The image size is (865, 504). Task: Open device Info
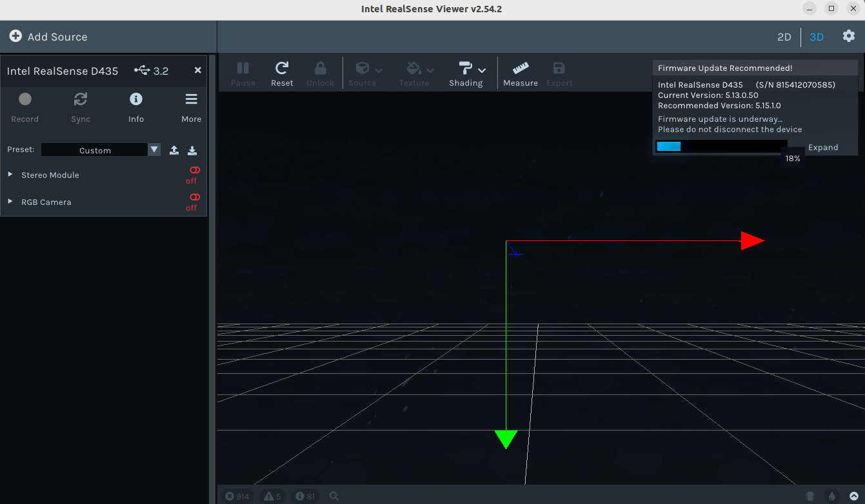(136, 107)
